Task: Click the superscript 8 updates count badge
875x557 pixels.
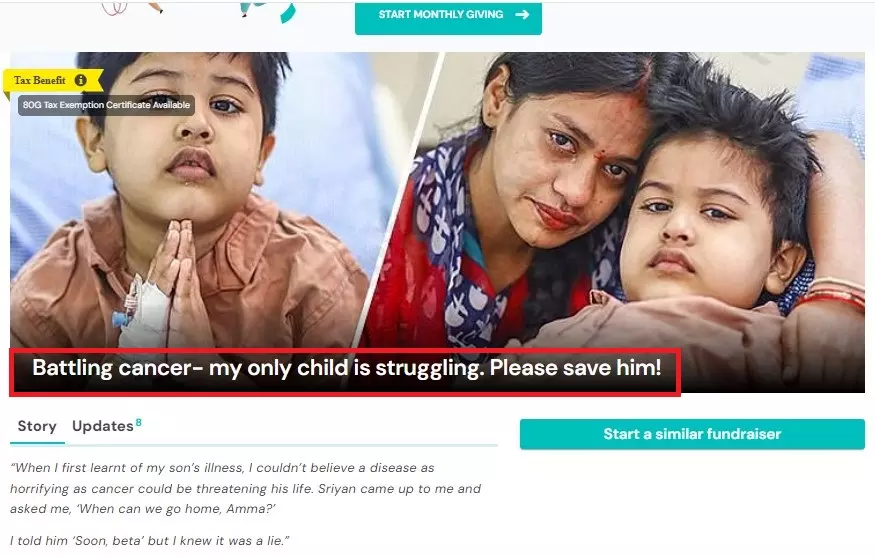Action: [x=138, y=422]
